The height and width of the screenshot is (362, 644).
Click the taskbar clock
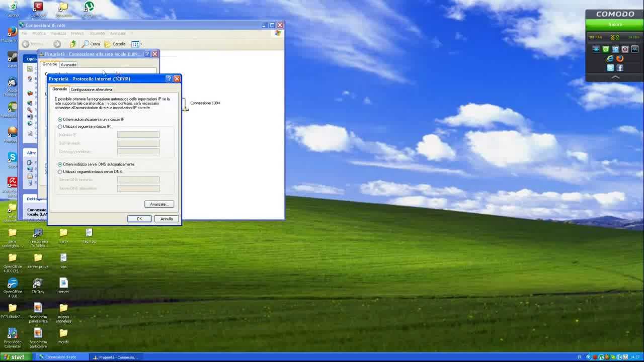tap(635, 357)
